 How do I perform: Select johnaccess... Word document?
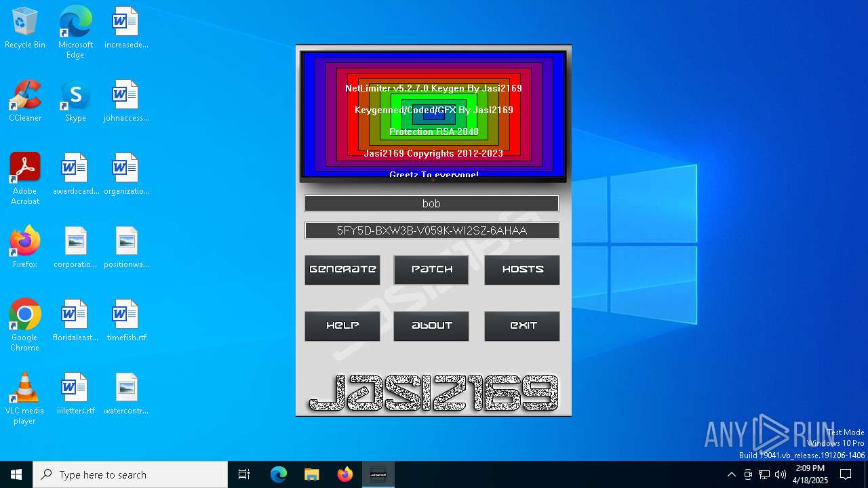[126, 102]
